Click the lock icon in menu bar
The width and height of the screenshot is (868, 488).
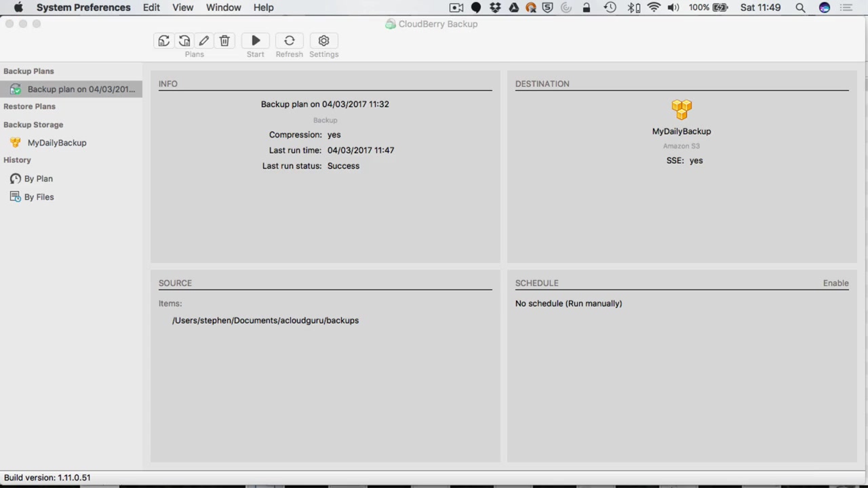587,7
